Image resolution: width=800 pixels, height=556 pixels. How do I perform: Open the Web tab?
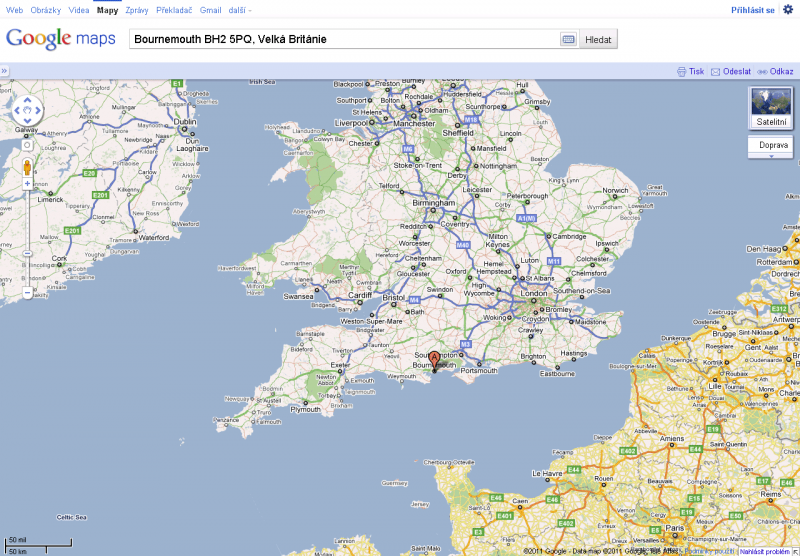pos(14,10)
